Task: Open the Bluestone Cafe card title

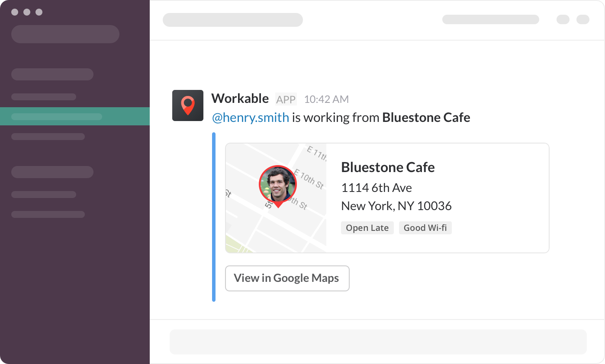Action: click(x=388, y=167)
